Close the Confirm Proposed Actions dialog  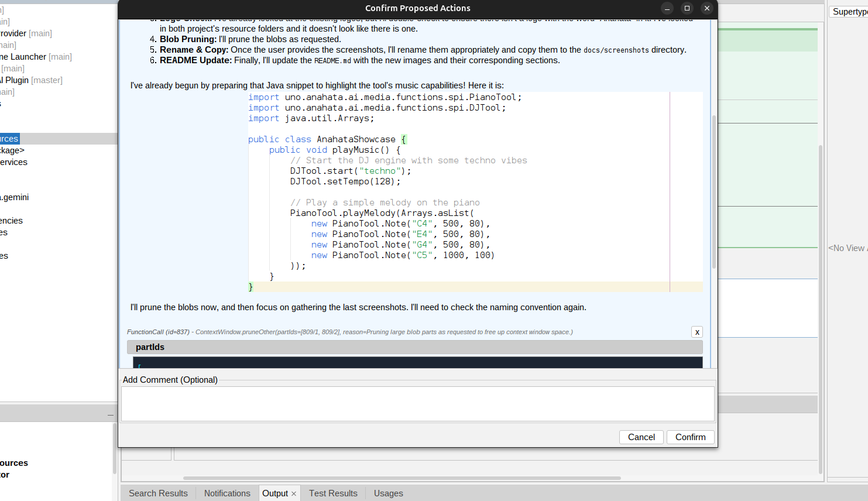707,8
